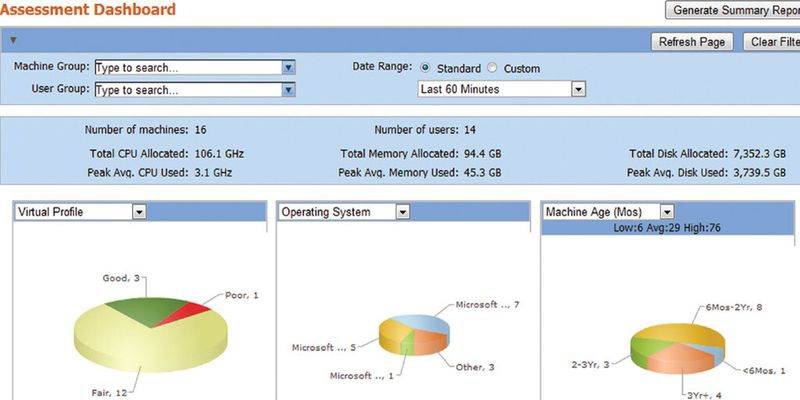Click the Peak Avg. CPU Used value 3.1 GHz
Viewport: 800px width, 400px height.
pyautogui.click(x=213, y=173)
